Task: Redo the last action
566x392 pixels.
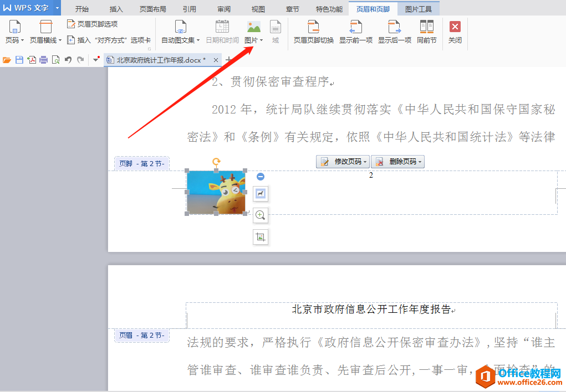Action: (x=80, y=60)
